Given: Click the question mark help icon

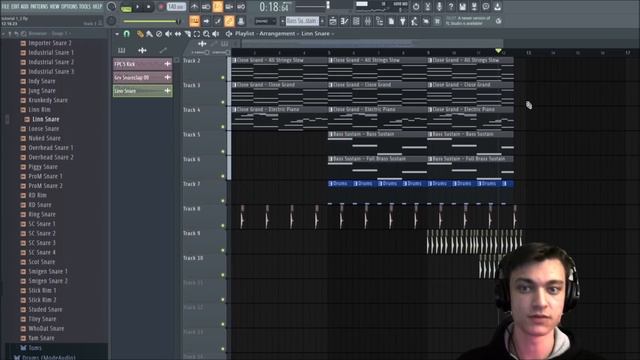Looking at the screenshot, I should click(x=451, y=7).
